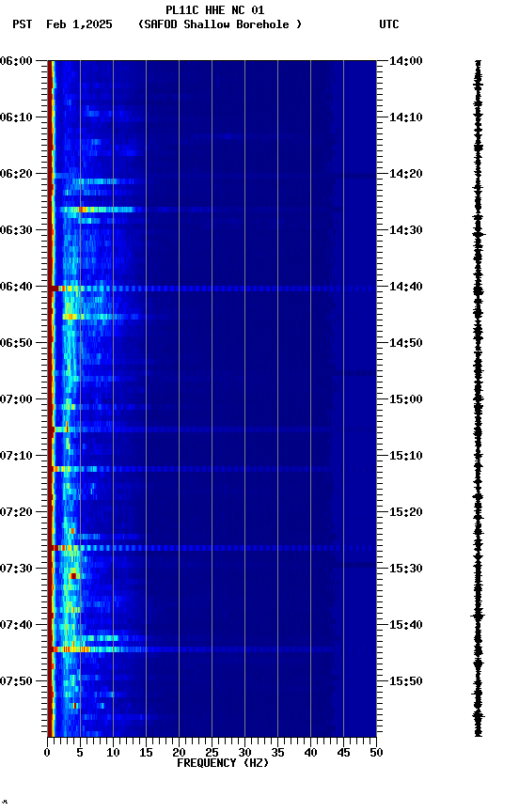Click the "45" frequency axis label
The height and width of the screenshot is (812, 519).
(x=343, y=753)
